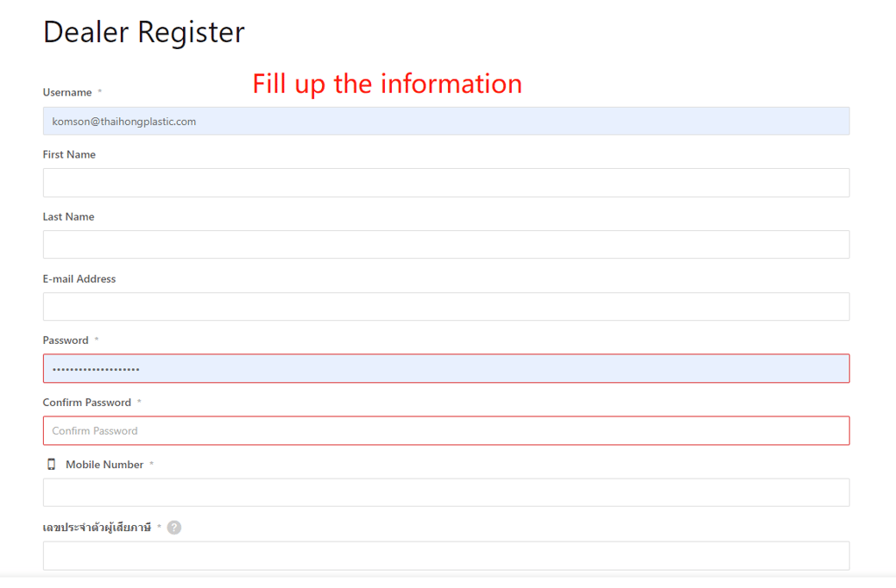Viewport: 896px width, 588px height.
Task: Click the Last Name label
Action: [68, 217]
